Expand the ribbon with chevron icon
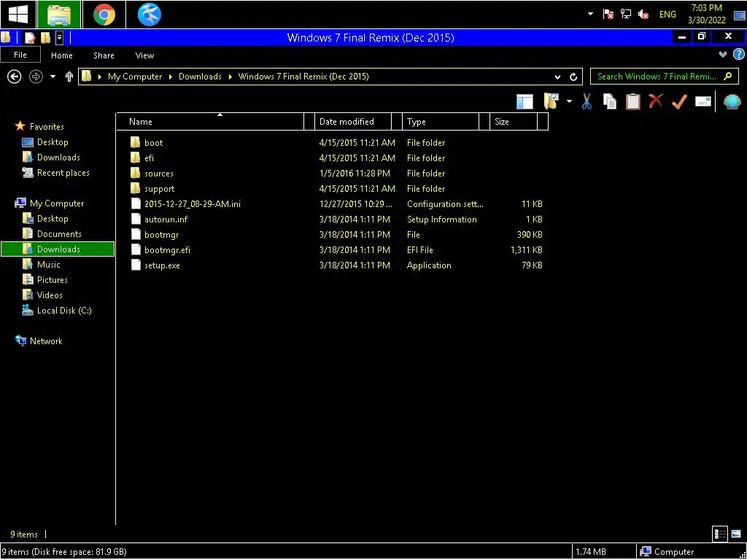This screenshot has width=747, height=560. 723,54
